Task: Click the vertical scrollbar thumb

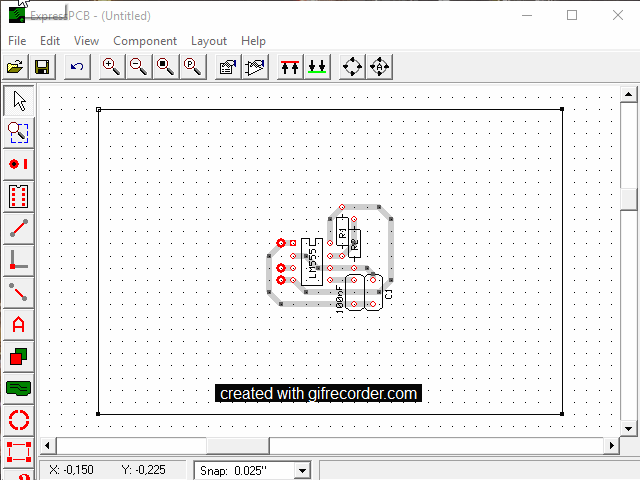Action: click(x=628, y=199)
